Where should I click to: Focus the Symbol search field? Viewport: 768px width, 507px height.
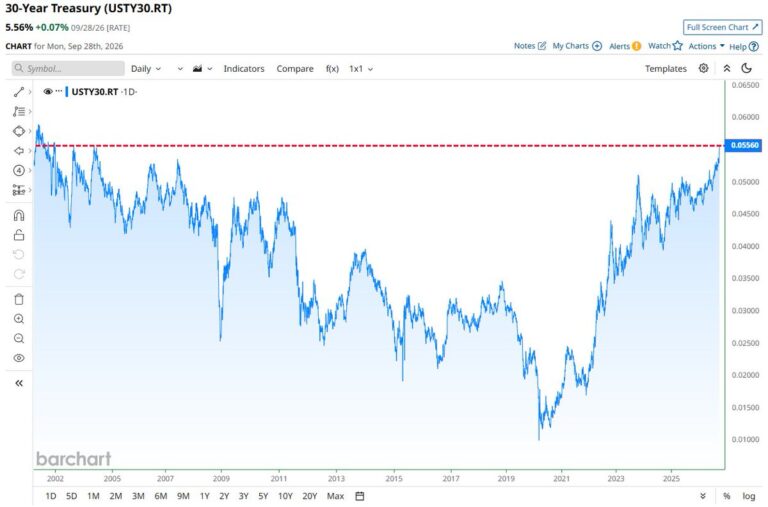pos(68,69)
